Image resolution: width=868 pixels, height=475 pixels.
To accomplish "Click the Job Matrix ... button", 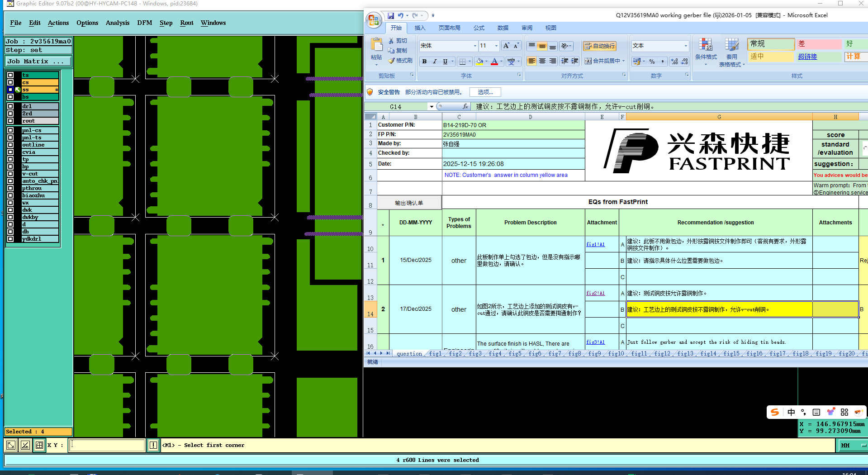I will 38,62.
